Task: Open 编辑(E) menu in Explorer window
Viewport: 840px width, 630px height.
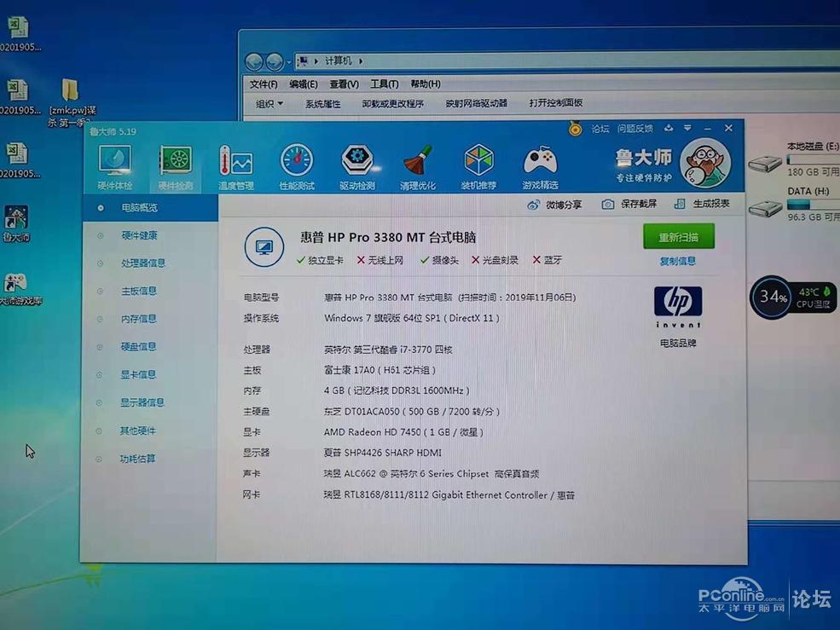Action: [304, 84]
